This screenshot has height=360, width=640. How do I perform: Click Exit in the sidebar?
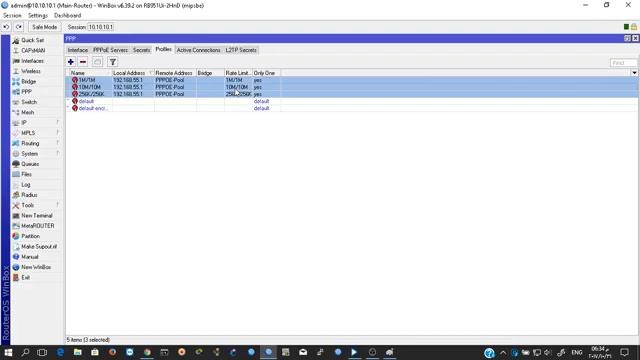click(25, 278)
